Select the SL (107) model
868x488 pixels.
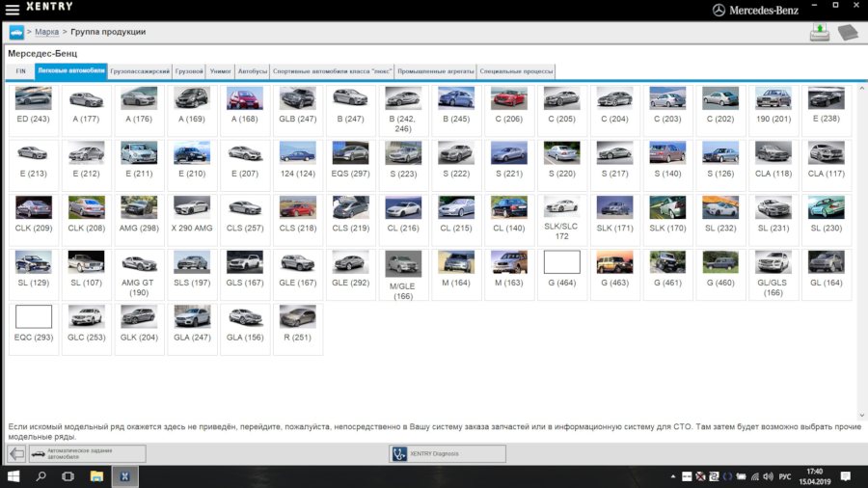(86, 275)
